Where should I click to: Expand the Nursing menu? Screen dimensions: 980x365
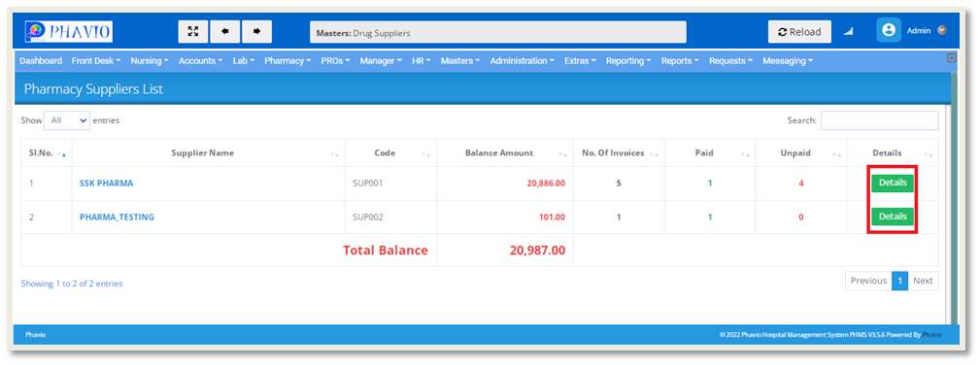pyautogui.click(x=150, y=61)
